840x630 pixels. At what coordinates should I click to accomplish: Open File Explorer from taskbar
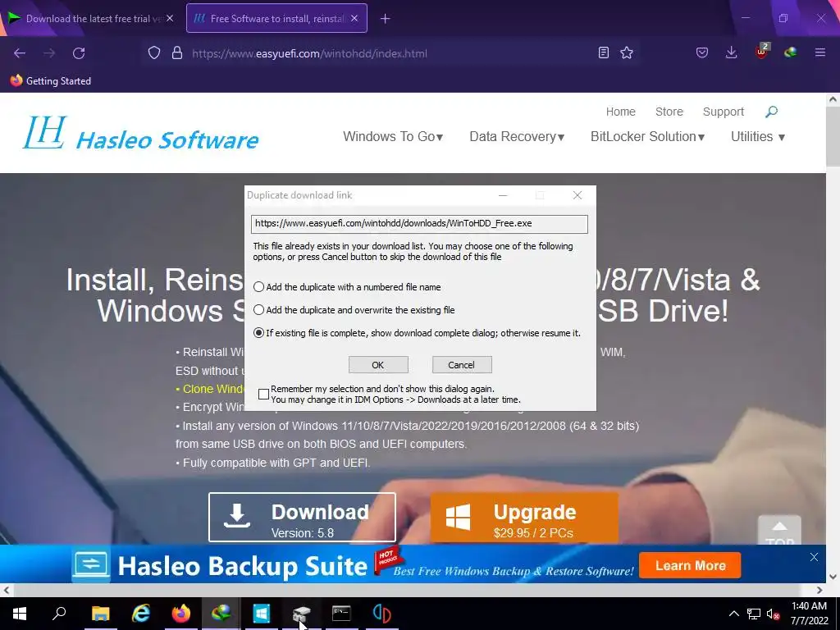pyautogui.click(x=100, y=614)
